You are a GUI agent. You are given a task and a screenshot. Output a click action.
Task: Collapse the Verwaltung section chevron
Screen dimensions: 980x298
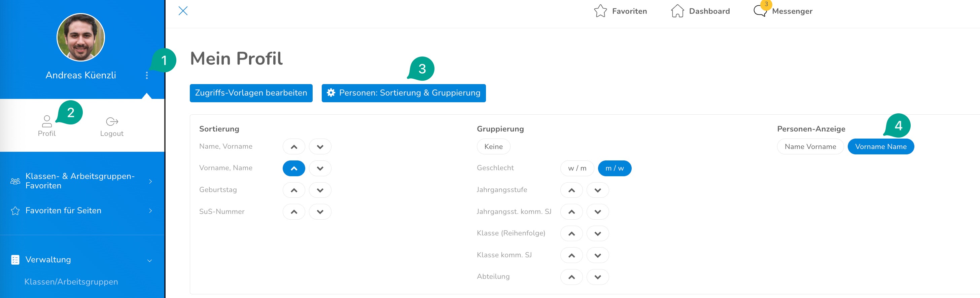(149, 260)
